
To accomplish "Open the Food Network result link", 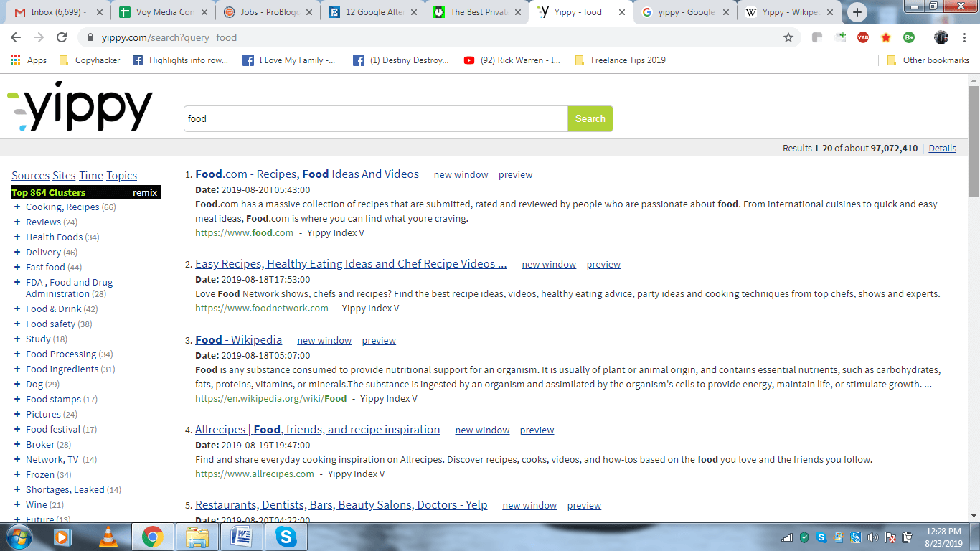I will (x=351, y=264).
